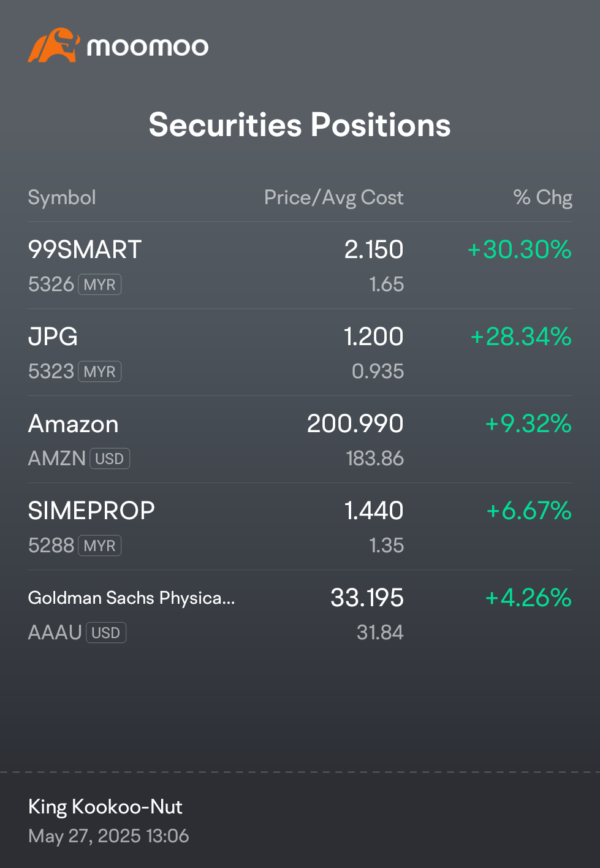This screenshot has height=868, width=600.
Task: Tap the USD badge next to AAAU
Action: [106, 633]
